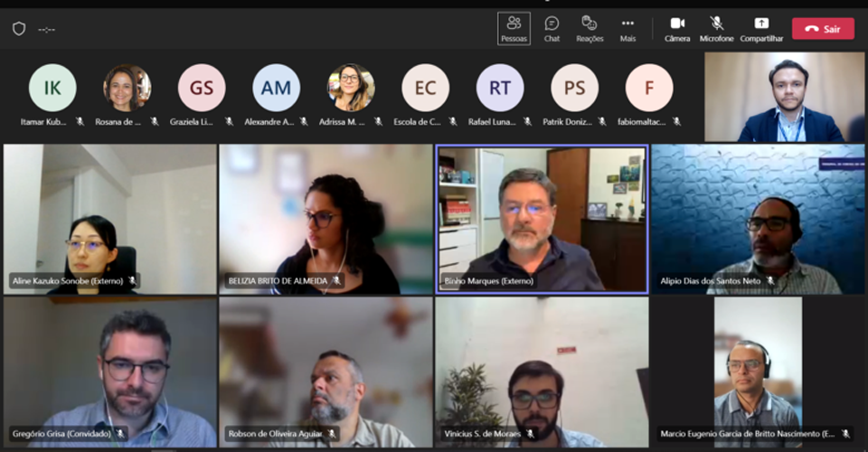Click the PS Patrik Doniz... avatar
The image size is (868, 452).
(x=574, y=88)
